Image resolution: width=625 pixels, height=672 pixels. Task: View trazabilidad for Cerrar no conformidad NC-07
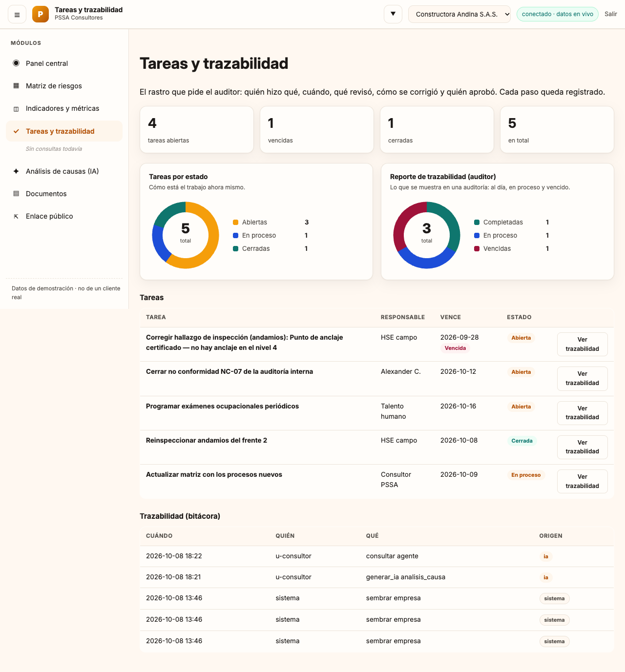click(582, 378)
